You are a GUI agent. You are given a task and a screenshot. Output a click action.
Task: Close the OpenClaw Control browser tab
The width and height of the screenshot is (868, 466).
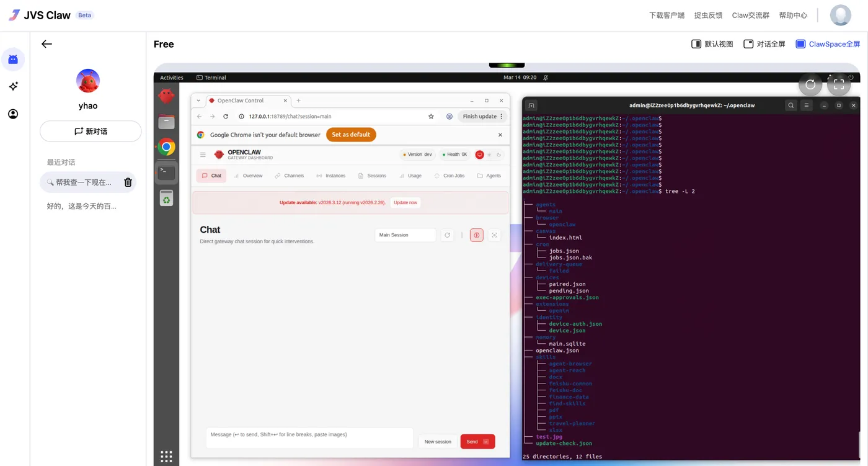point(286,101)
